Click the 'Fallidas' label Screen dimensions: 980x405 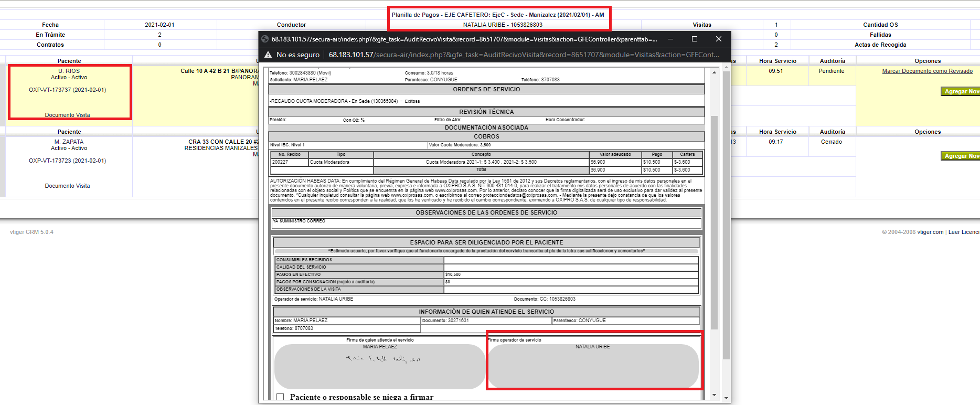point(880,35)
